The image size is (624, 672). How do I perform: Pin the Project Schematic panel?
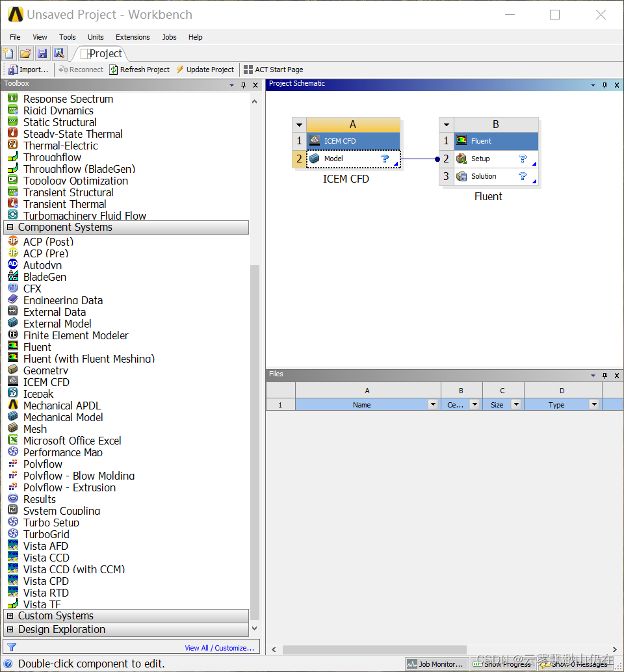tap(604, 84)
